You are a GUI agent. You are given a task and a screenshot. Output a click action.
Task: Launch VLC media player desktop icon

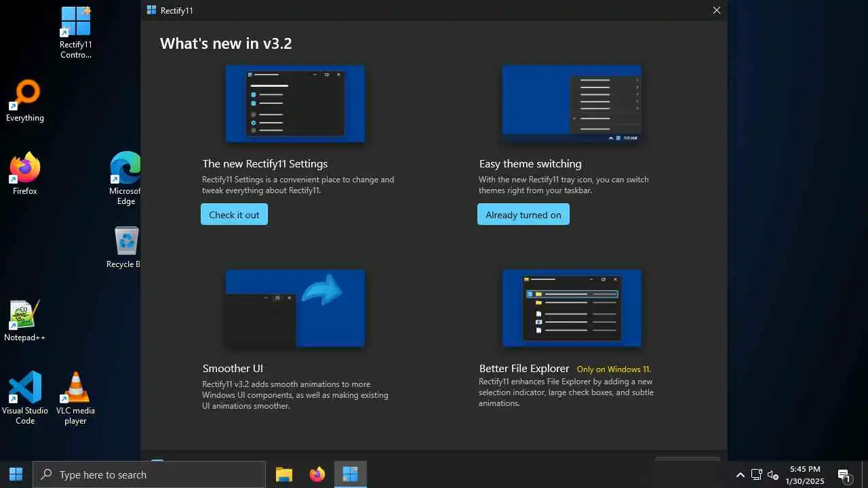click(x=75, y=398)
